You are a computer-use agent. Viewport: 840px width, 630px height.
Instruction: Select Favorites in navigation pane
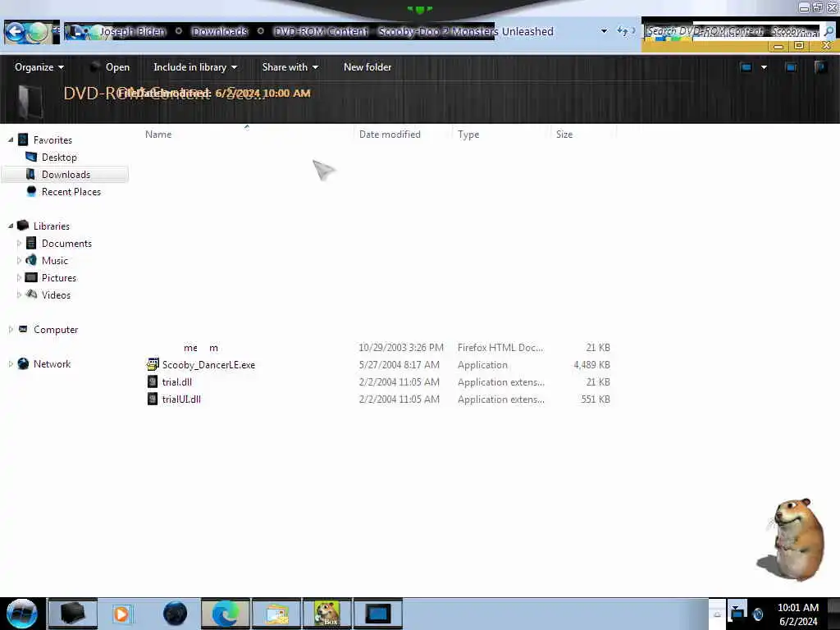(52, 139)
